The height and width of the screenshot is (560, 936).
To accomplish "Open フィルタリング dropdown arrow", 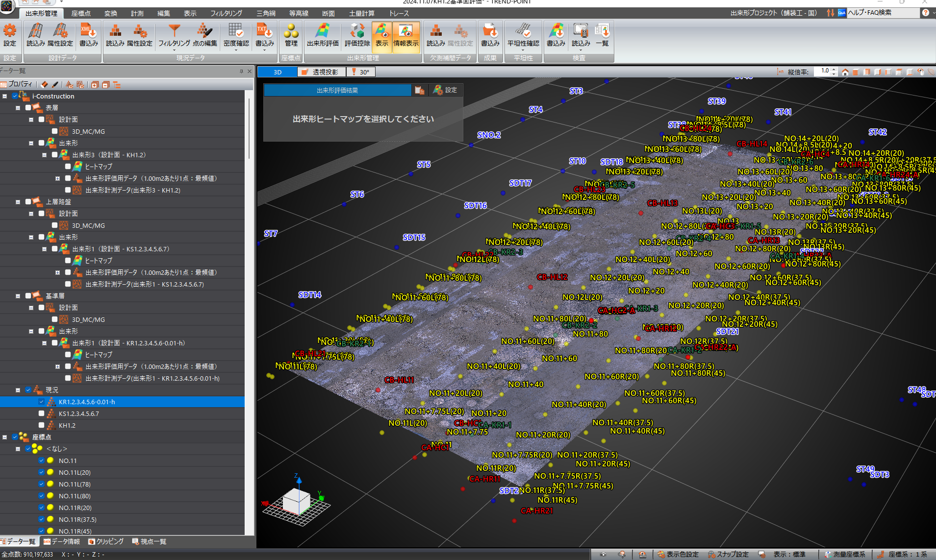I will [x=174, y=50].
